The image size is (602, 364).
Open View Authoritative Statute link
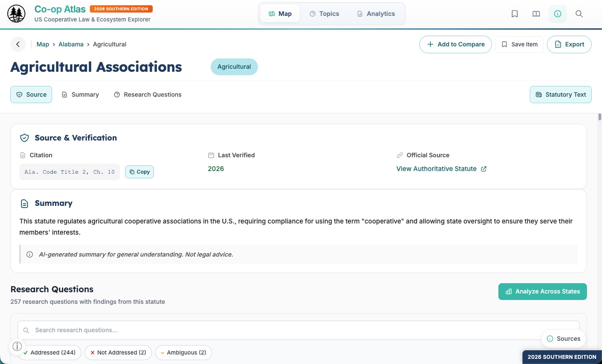pyautogui.click(x=436, y=169)
